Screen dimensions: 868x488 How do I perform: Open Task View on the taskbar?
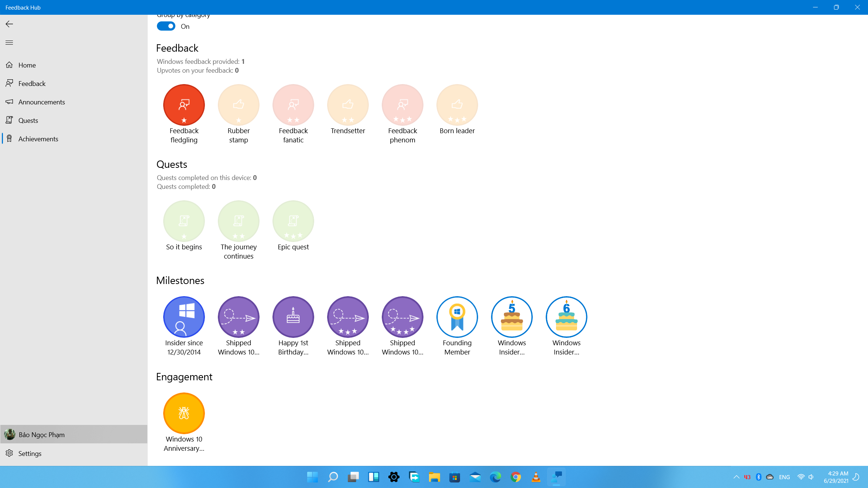point(353,477)
